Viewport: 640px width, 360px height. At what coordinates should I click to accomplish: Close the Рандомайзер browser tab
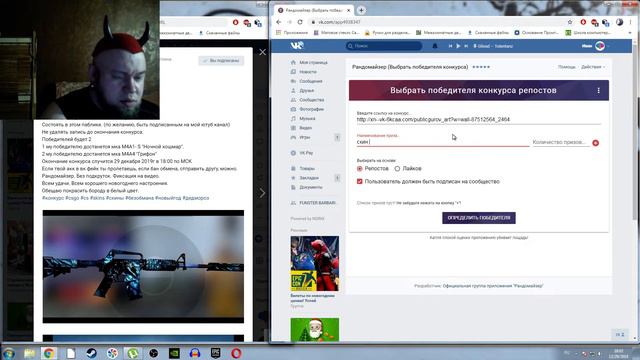coord(348,10)
